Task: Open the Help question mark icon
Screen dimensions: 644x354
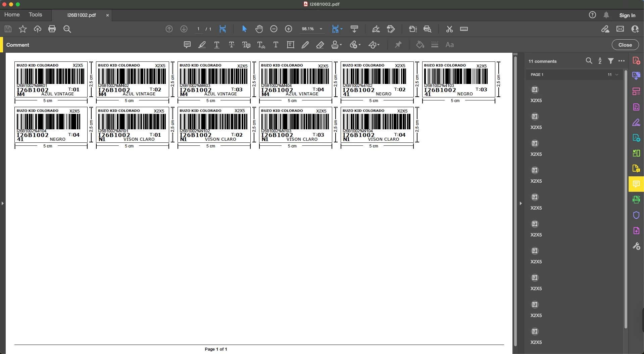Action: [592, 15]
